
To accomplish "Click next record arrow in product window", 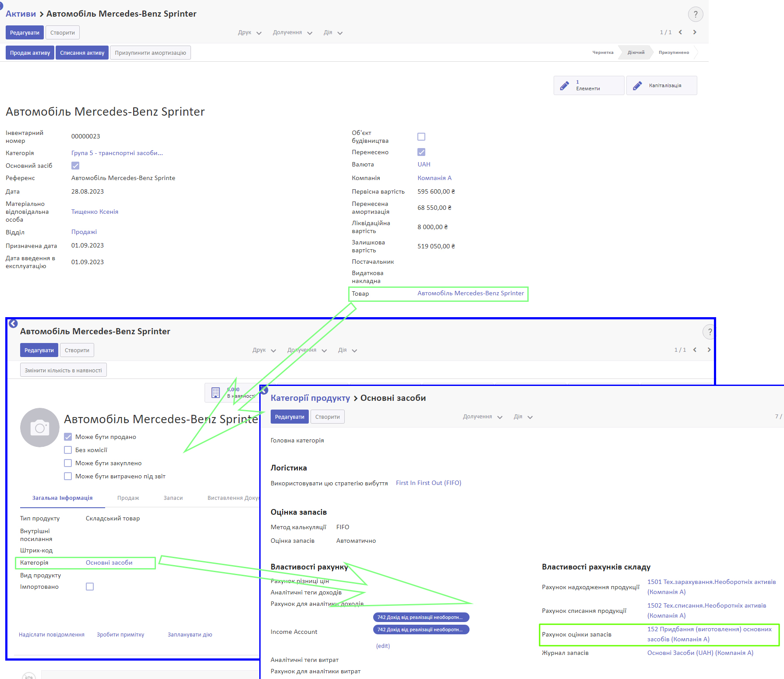I will (709, 350).
